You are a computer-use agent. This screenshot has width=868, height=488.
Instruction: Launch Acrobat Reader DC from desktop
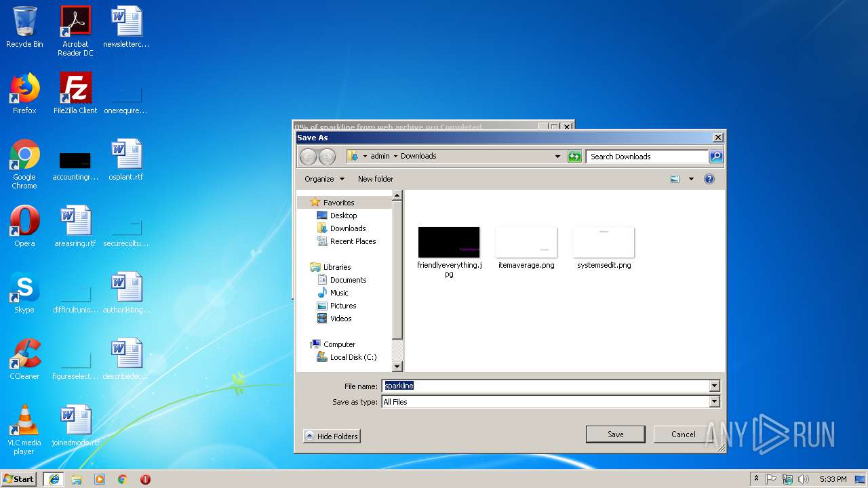[x=75, y=31]
